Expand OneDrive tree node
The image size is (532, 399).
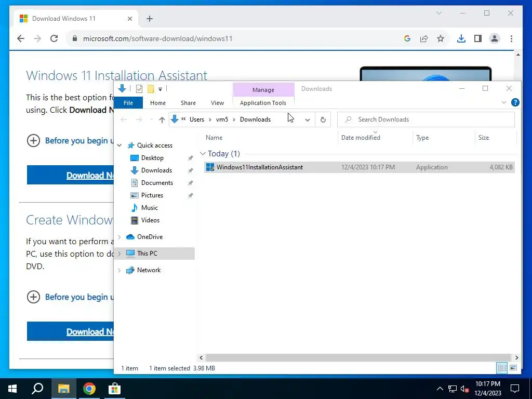119,237
